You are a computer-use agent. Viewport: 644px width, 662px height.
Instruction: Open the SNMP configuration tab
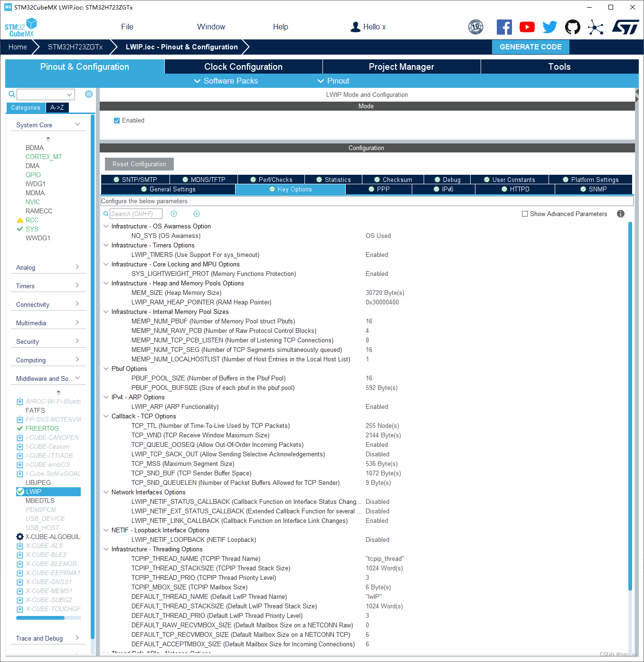pyautogui.click(x=593, y=189)
